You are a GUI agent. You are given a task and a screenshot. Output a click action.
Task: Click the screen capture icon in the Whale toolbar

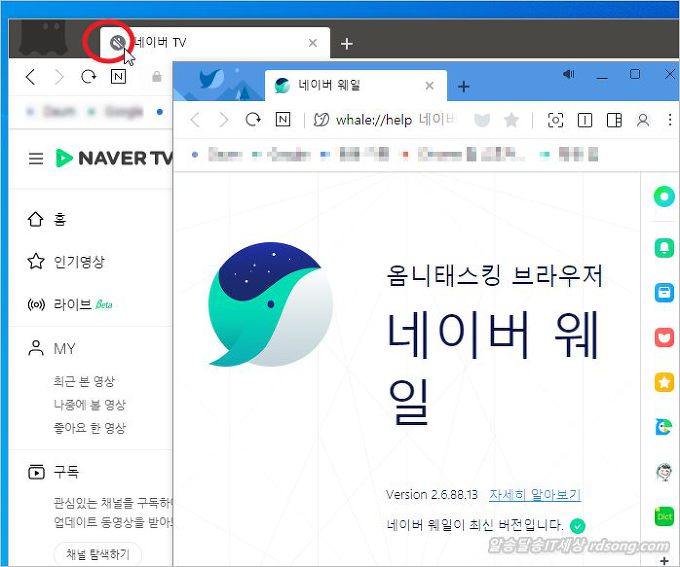tap(554, 120)
